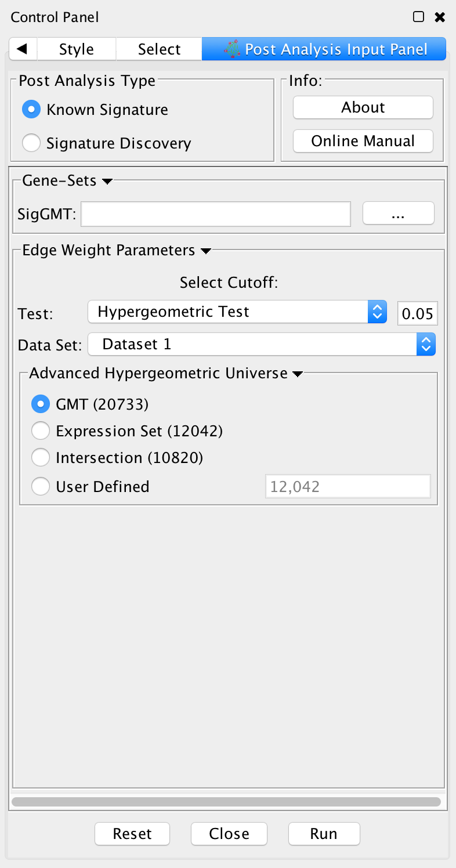Open the Test type dropdown
456x868 pixels.
pyautogui.click(x=237, y=312)
